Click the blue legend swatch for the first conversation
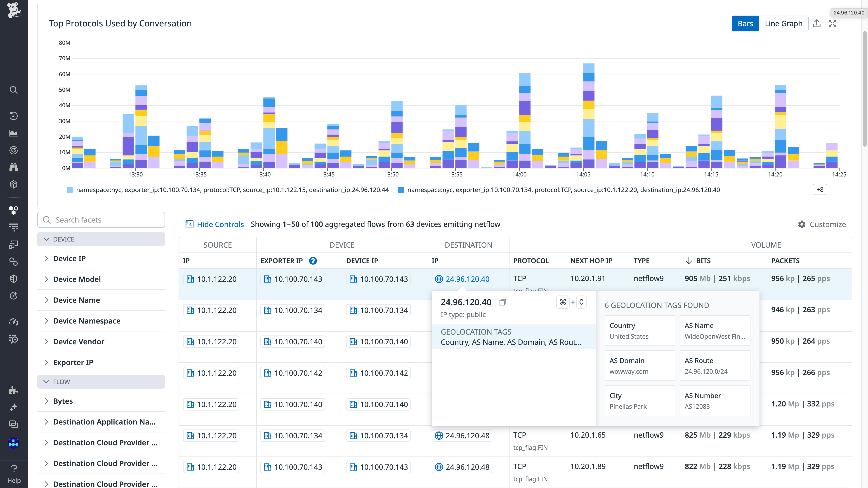 70,190
